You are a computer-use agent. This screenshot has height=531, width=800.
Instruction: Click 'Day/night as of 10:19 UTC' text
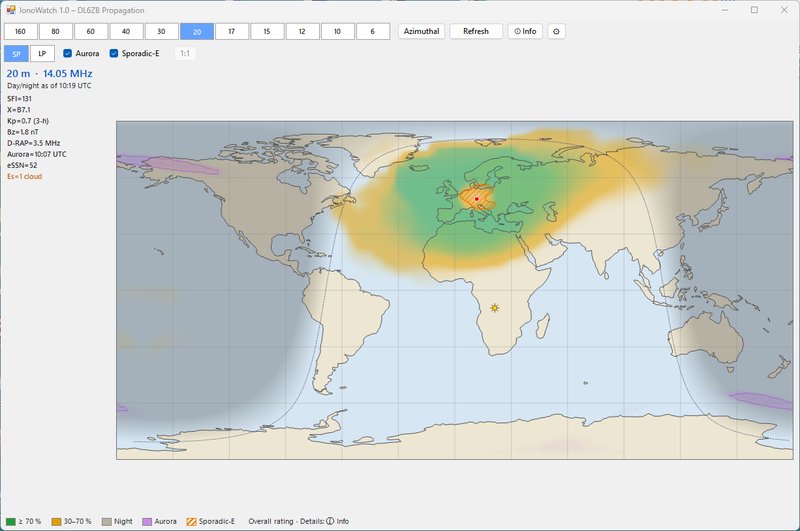pyautogui.click(x=49, y=86)
